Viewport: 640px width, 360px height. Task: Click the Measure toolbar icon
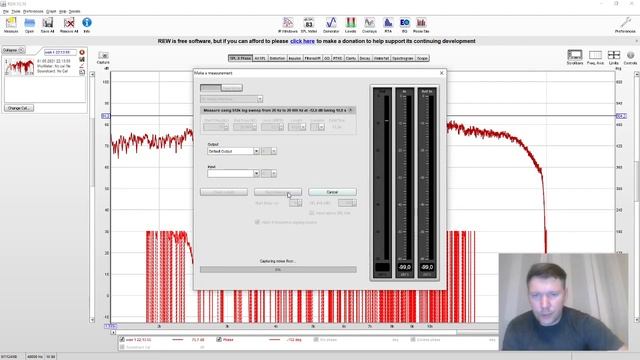point(11,24)
